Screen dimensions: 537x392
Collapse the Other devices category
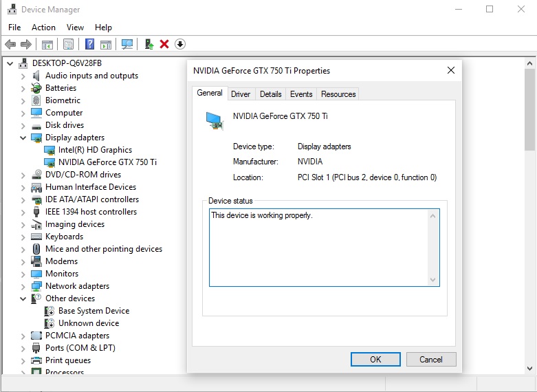23,298
